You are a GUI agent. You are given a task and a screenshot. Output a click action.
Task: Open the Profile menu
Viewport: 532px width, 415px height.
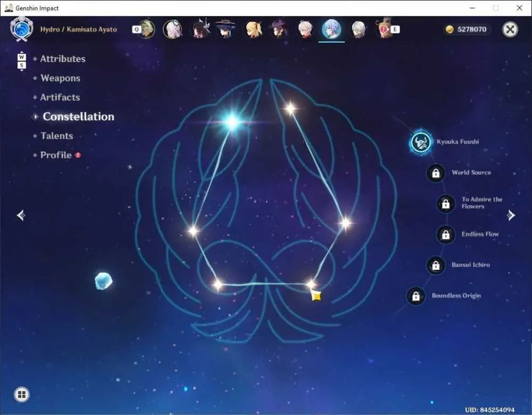click(56, 155)
